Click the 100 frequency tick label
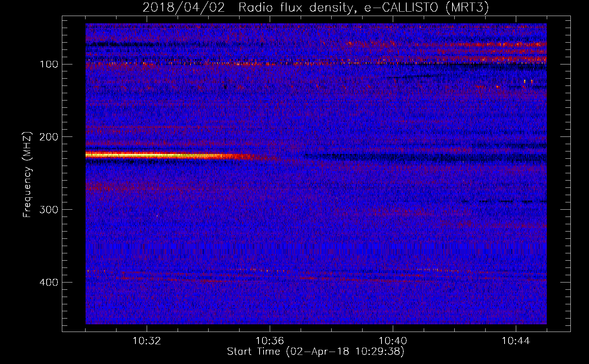This screenshot has height=364, width=589. click(49, 64)
